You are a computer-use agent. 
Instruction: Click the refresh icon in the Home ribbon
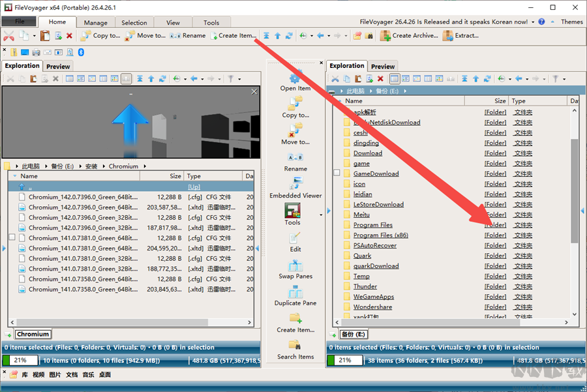pos(289,36)
